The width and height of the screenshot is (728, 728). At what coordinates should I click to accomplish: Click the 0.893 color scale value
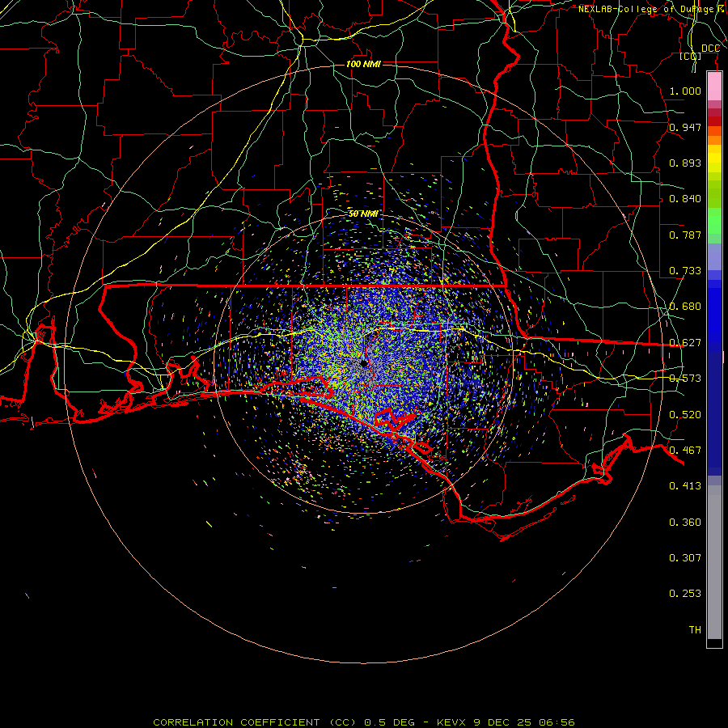[685, 163]
